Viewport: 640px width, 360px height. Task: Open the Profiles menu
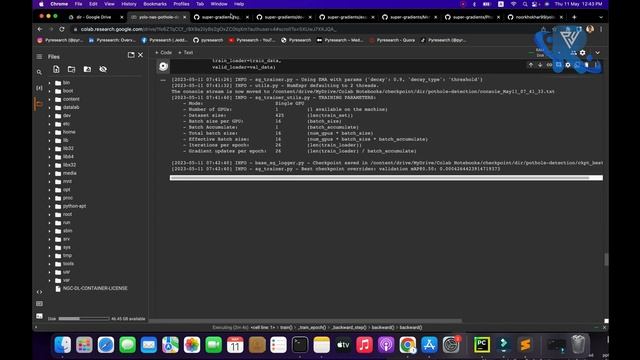pyautogui.click(x=181, y=4)
